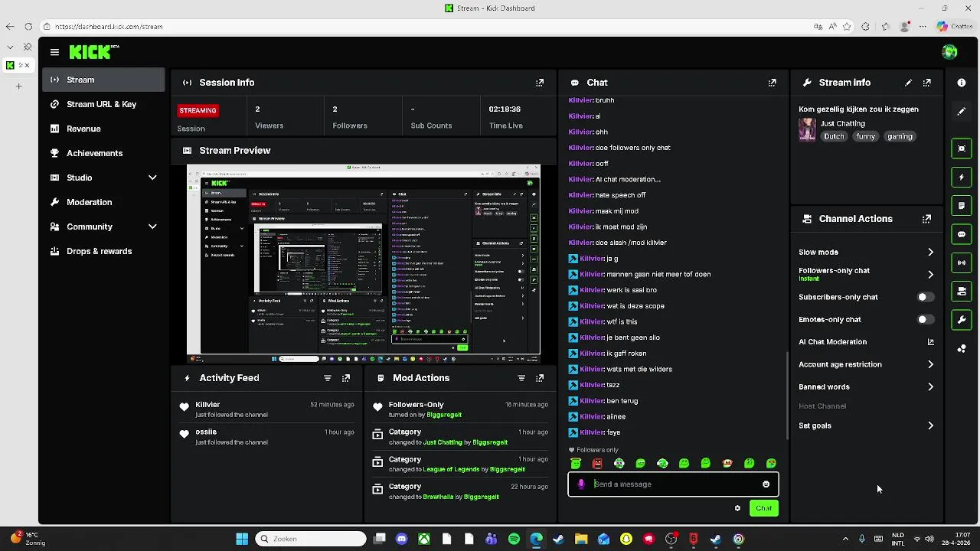The width and height of the screenshot is (980, 551).
Task: Click the chat scrollbar
Action: pos(787,396)
